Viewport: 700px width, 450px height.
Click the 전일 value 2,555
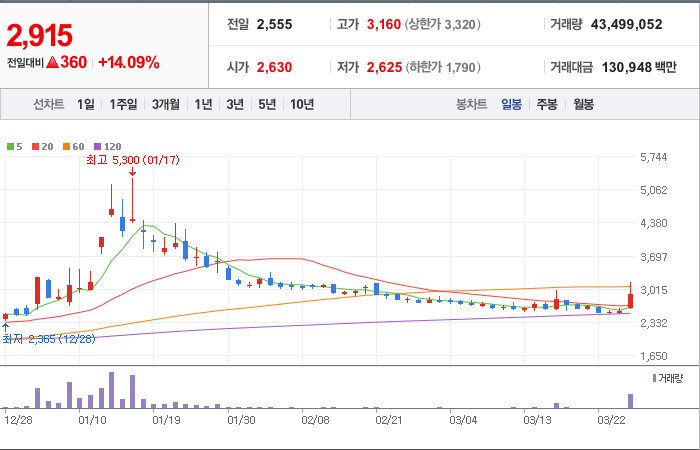click(275, 24)
